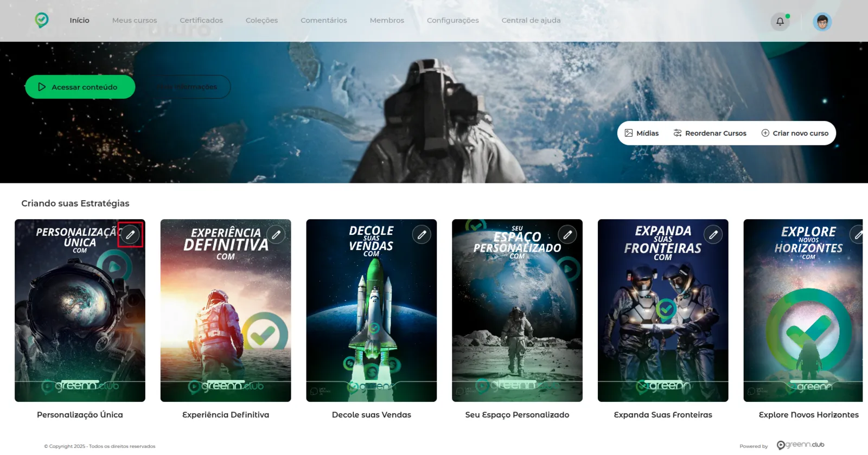Edit the Experiência Definitiva course
The width and height of the screenshot is (868, 455).
[276, 235]
